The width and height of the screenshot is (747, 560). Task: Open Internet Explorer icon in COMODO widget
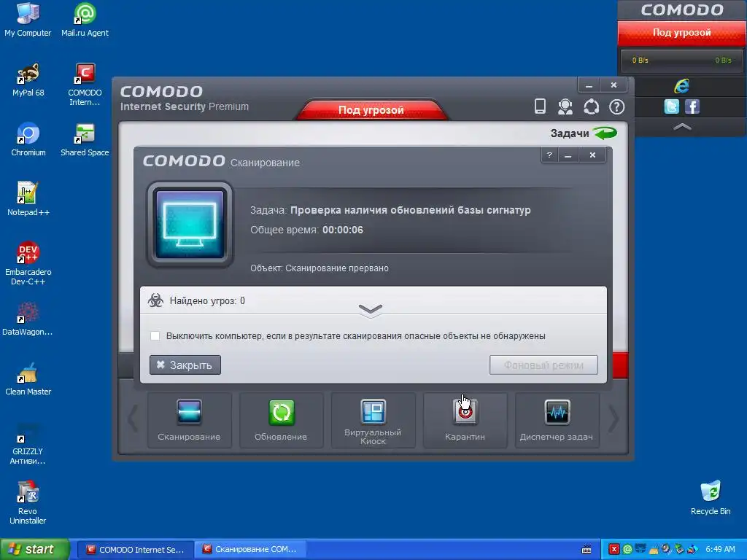click(682, 86)
